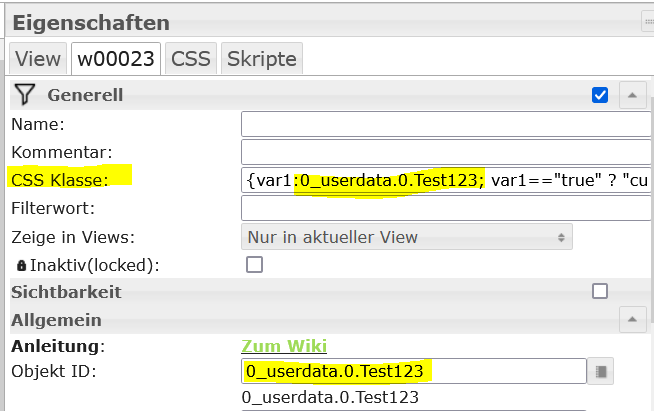Tick the Sichtbarkeit section checkbox
The height and width of the screenshot is (411, 654).
click(x=600, y=292)
